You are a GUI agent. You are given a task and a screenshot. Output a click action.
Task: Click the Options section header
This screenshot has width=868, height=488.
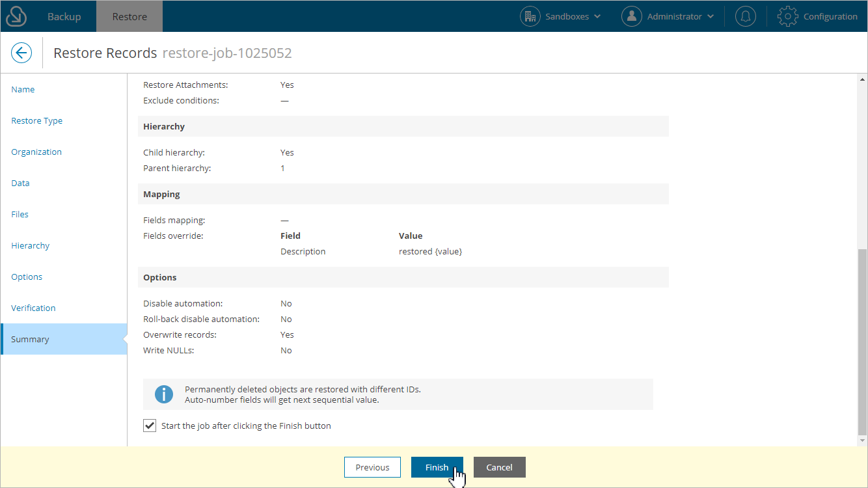click(403, 277)
